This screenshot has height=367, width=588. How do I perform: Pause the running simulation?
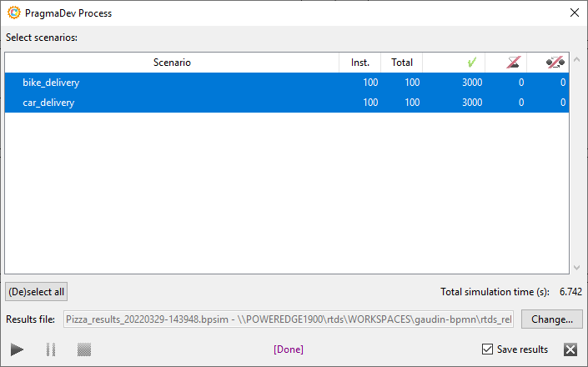(51, 349)
